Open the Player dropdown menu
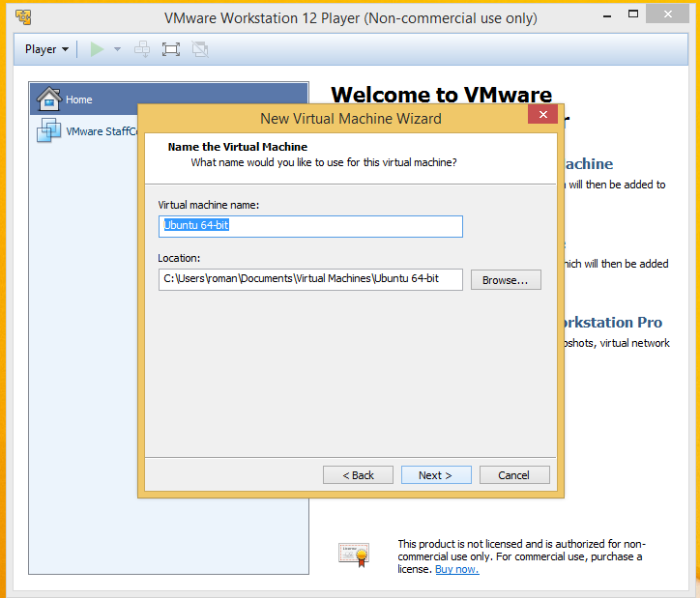 [x=46, y=49]
